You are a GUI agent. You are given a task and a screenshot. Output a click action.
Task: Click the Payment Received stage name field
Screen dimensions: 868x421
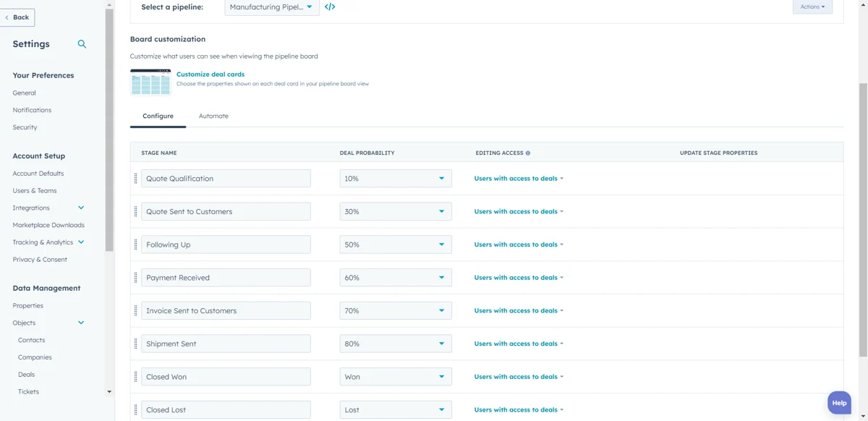coord(226,277)
